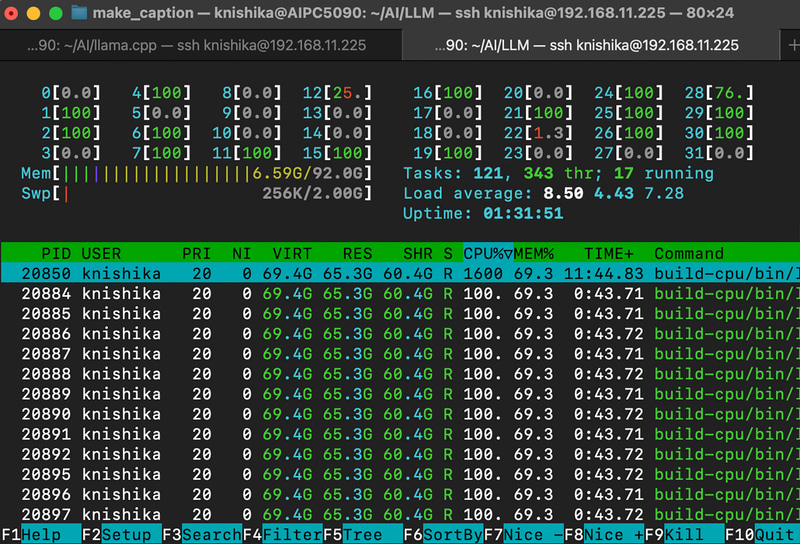Screen dimensions: 800x544
Task: Select process row PID 20895
Action: point(400,474)
